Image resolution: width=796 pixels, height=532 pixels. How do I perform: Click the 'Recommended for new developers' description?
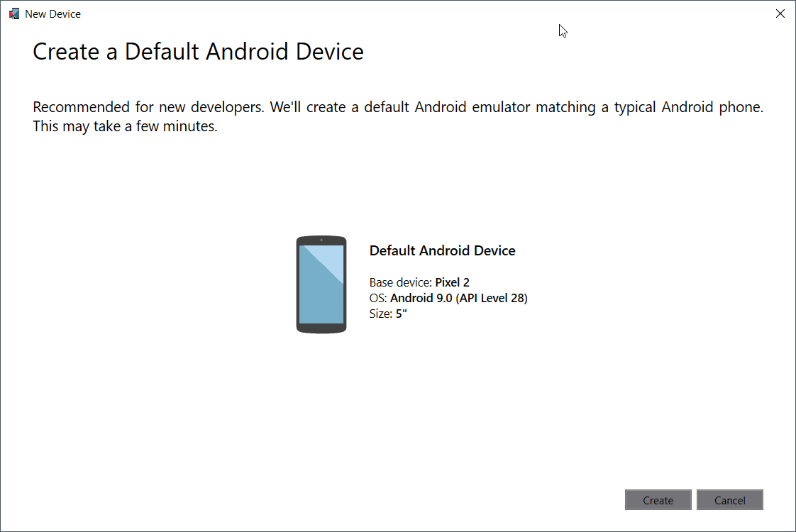[398, 116]
